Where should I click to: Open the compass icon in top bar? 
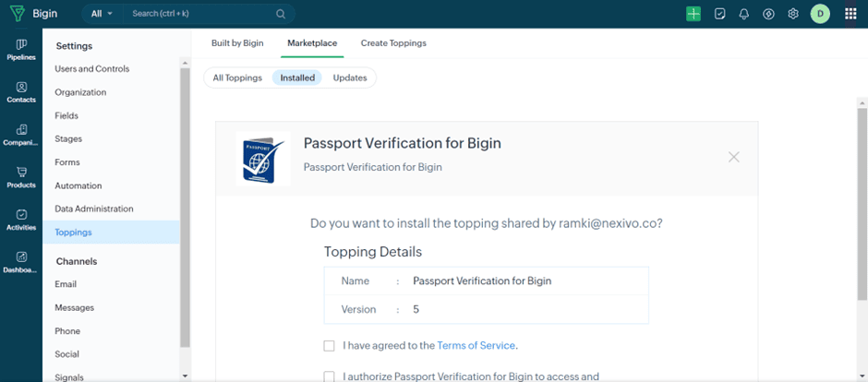pyautogui.click(x=768, y=14)
